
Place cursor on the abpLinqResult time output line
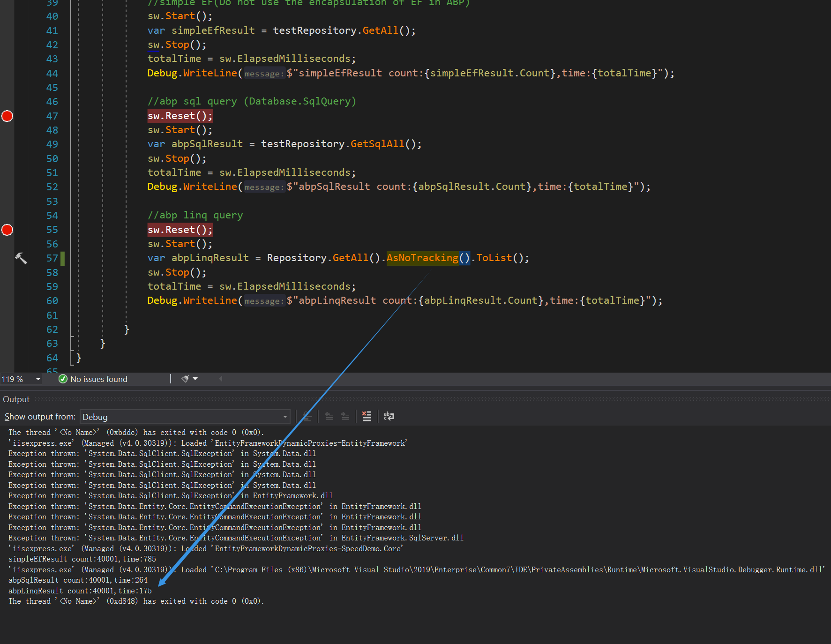[x=80, y=591]
